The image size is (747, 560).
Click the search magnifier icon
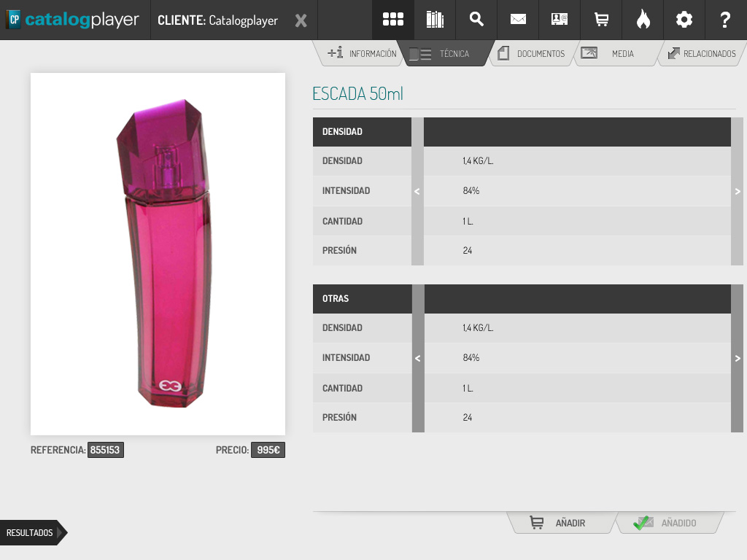click(x=476, y=20)
